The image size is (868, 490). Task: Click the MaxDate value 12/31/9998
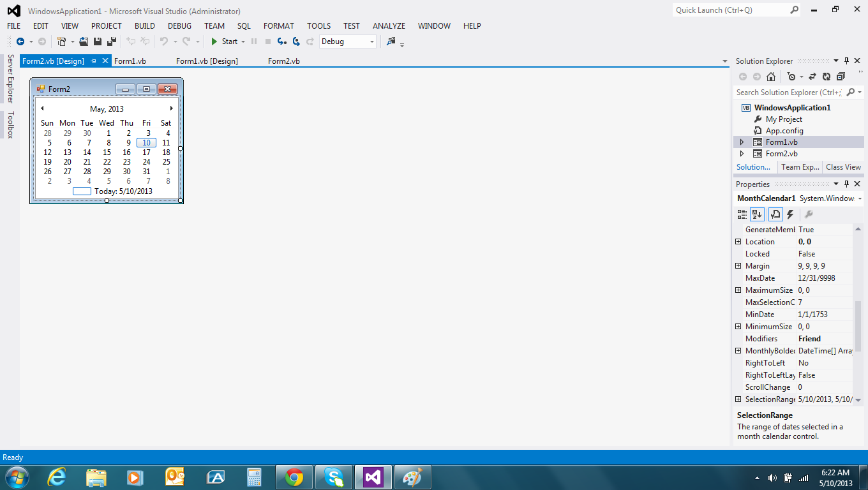(816, 278)
